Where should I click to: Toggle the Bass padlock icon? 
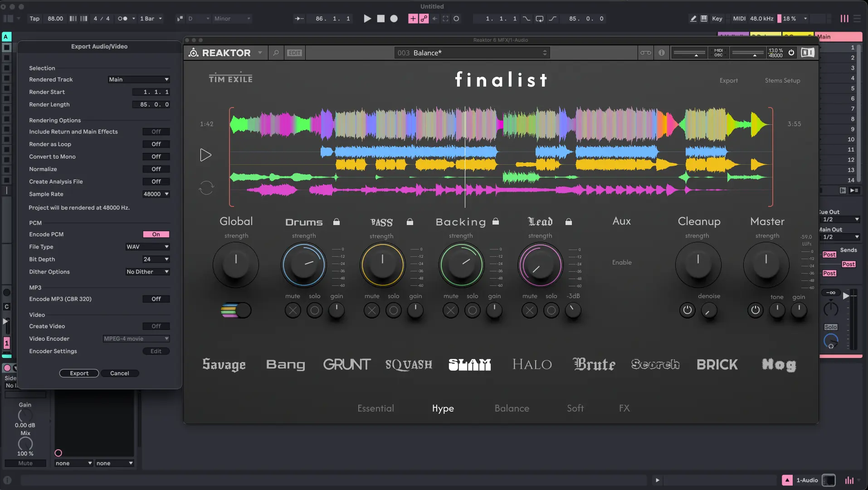(x=410, y=222)
